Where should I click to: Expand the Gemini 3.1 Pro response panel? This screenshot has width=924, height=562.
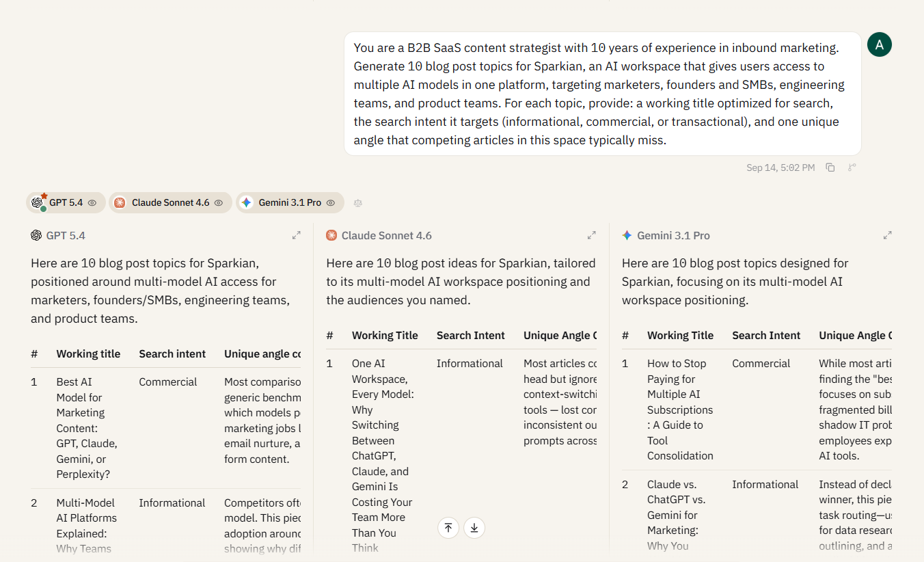click(887, 235)
